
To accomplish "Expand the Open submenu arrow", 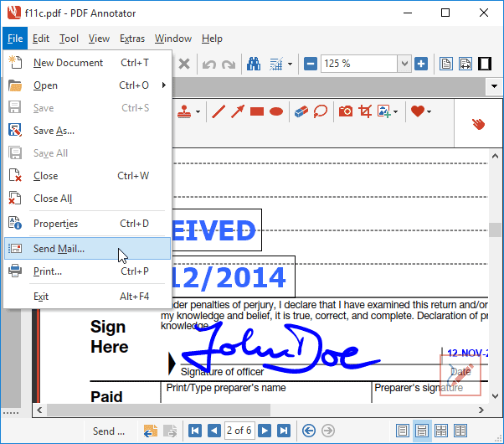I will click(x=164, y=85).
